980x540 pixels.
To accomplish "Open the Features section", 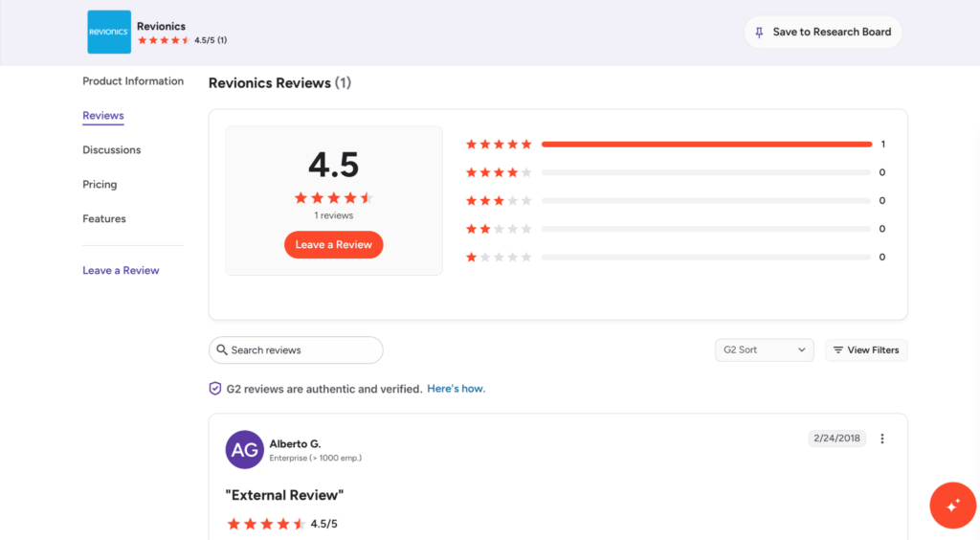I will (x=104, y=218).
